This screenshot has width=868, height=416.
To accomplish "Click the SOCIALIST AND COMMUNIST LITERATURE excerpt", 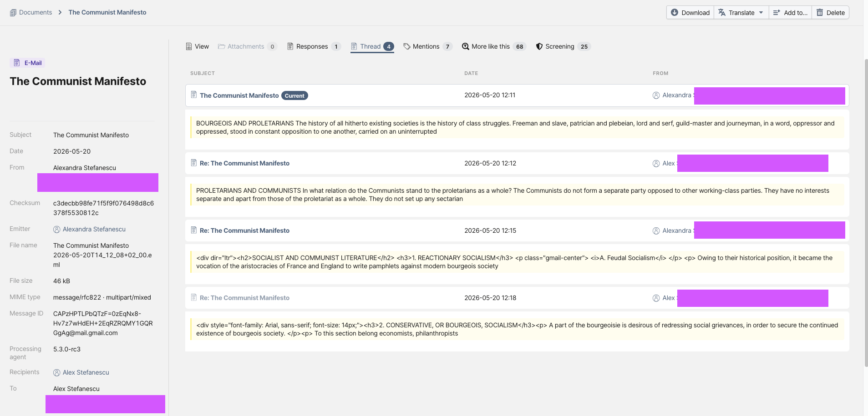I will point(517,262).
